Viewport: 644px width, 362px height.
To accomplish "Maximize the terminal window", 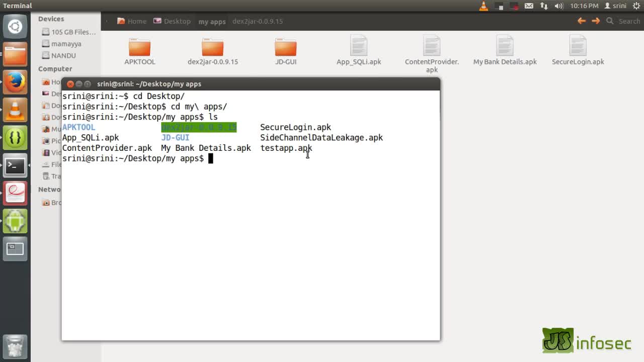I will [x=88, y=84].
